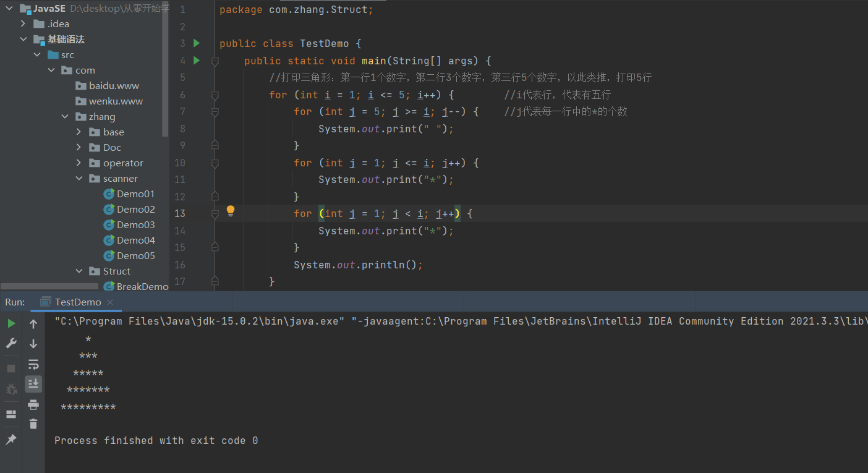This screenshot has width=868, height=473.
Task: Rerun TestDemo with the green play button
Action: 11,323
